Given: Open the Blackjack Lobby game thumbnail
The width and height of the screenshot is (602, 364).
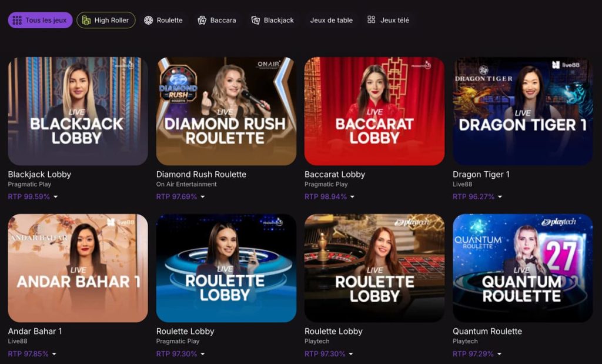Looking at the screenshot, I should pyautogui.click(x=78, y=111).
